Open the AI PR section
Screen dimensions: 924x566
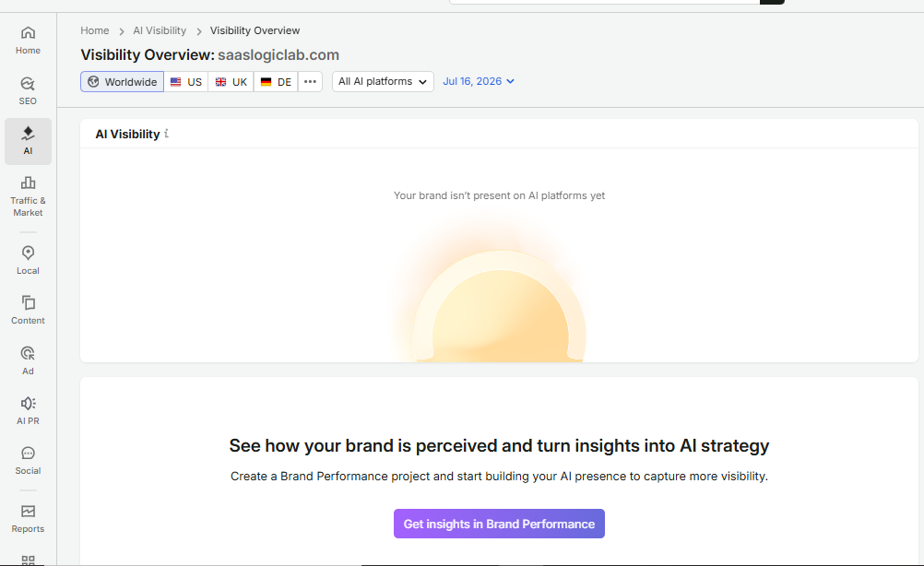28,411
